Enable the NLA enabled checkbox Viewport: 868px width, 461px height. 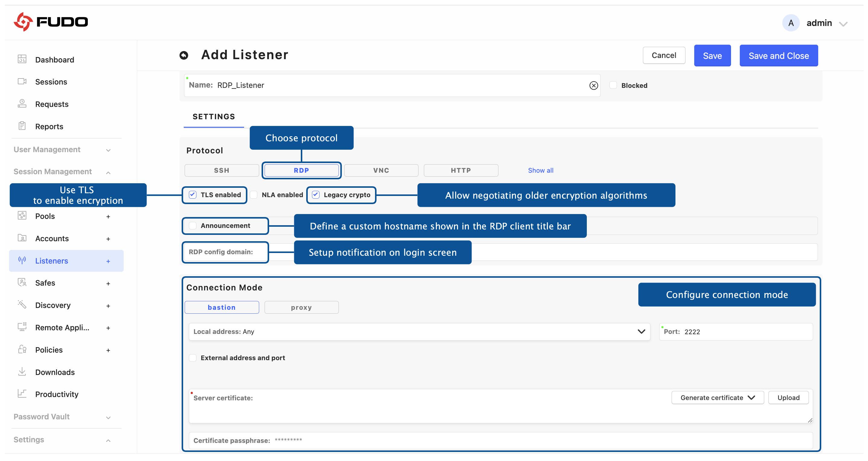tap(254, 195)
